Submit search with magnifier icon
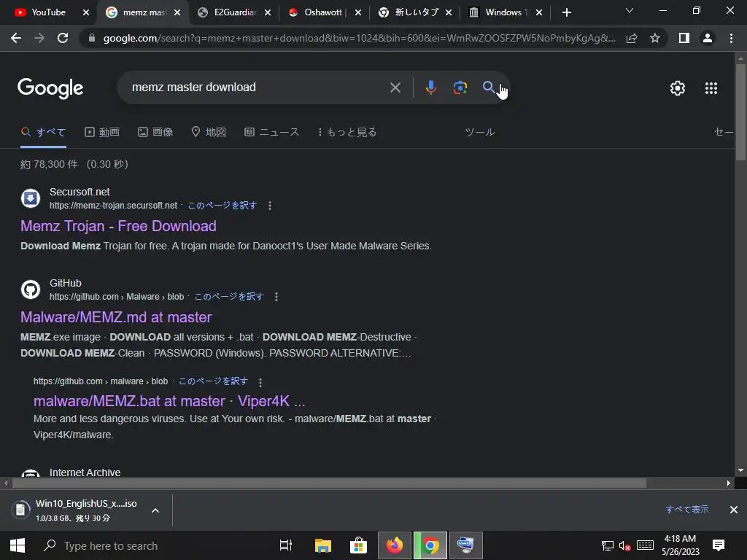The width and height of the screenshot is (747, 560). pyautogui.click(x=489, y=87)
